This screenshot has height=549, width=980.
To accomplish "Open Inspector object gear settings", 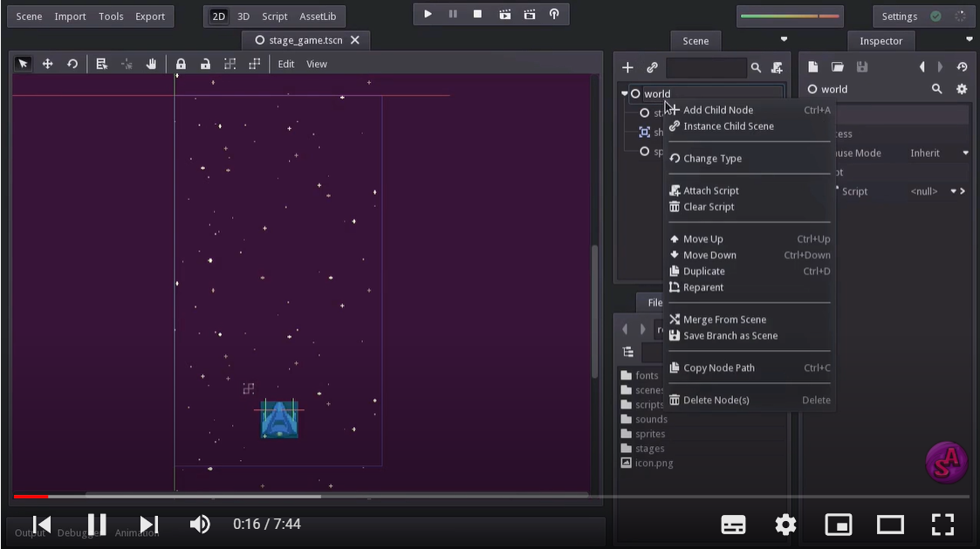I will point(962,89).
